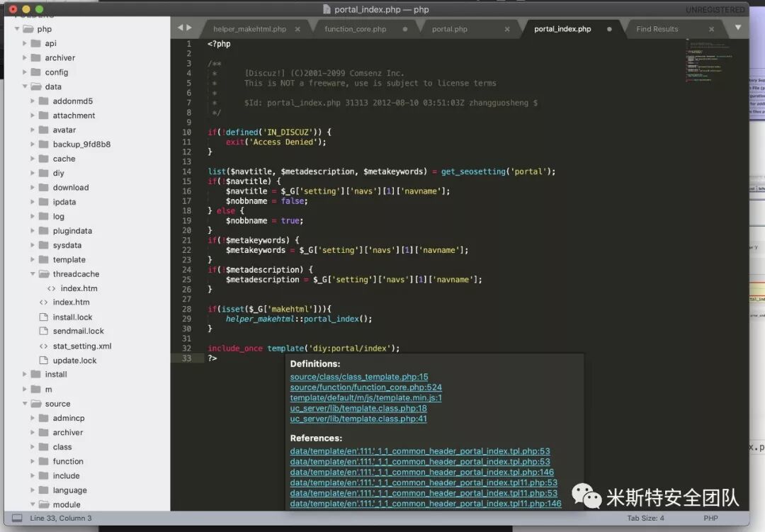Click the function folder icon
The image size is (765, 532).
pyautogui.click(x=44, y=461)
